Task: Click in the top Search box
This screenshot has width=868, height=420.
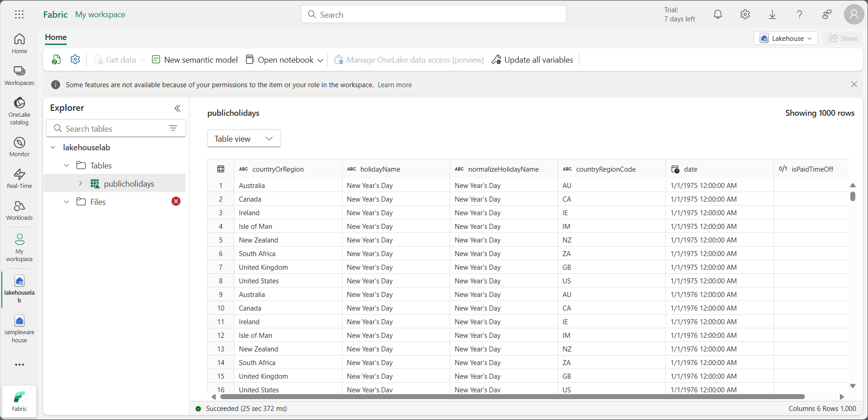Action: coord(434,15)
